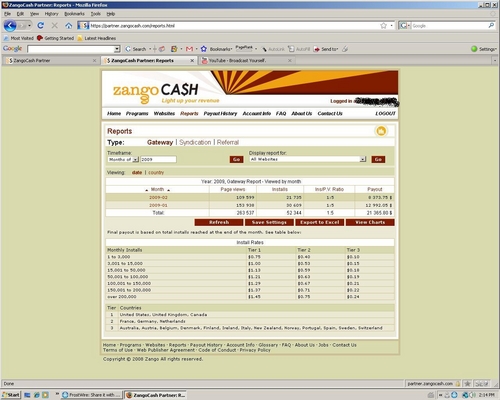500x400 pixels.
Task: Click the Save Settings button
Action: pyautogui.click(x=269, y=222)
